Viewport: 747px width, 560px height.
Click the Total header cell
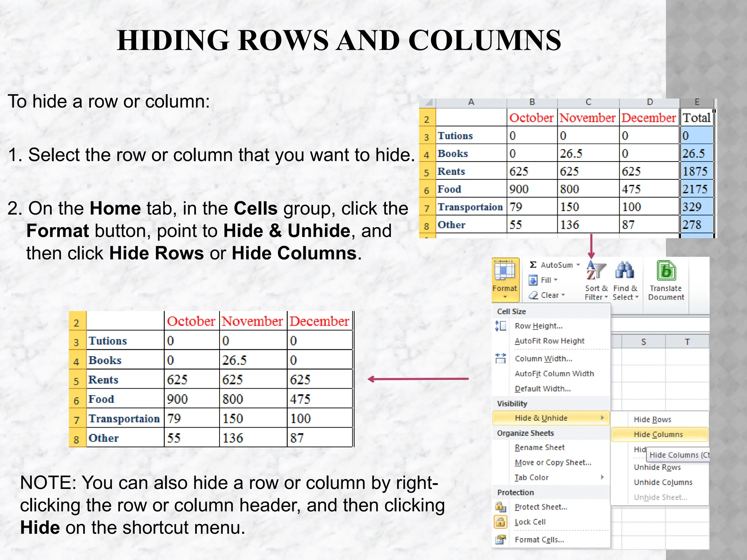click(x=697, y=118)
